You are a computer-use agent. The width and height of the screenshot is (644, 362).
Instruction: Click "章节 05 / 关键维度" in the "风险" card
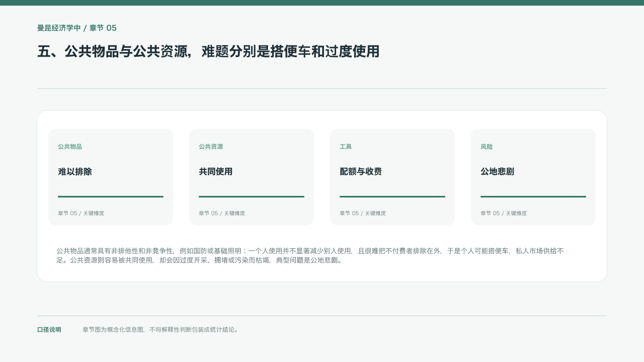pos(504,213)
